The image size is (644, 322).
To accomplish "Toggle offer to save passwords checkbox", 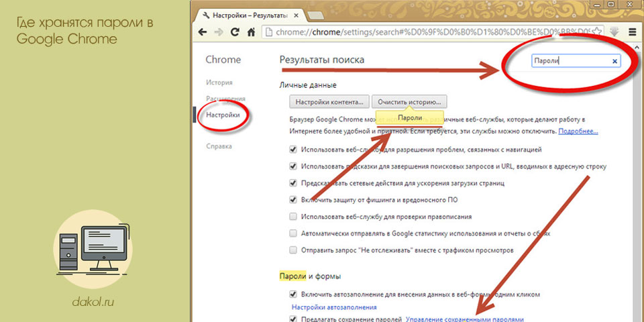I will [x=293, y=319].
